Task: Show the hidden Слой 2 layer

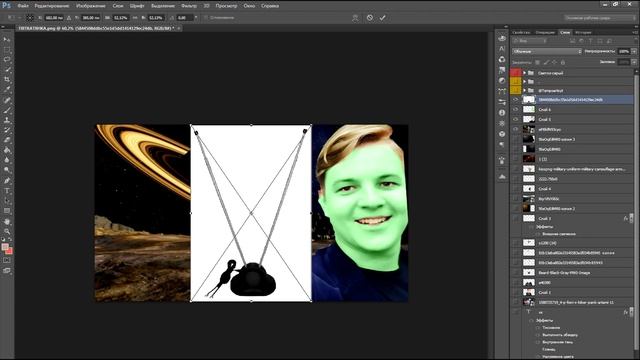Action: [x=516, y=292]
